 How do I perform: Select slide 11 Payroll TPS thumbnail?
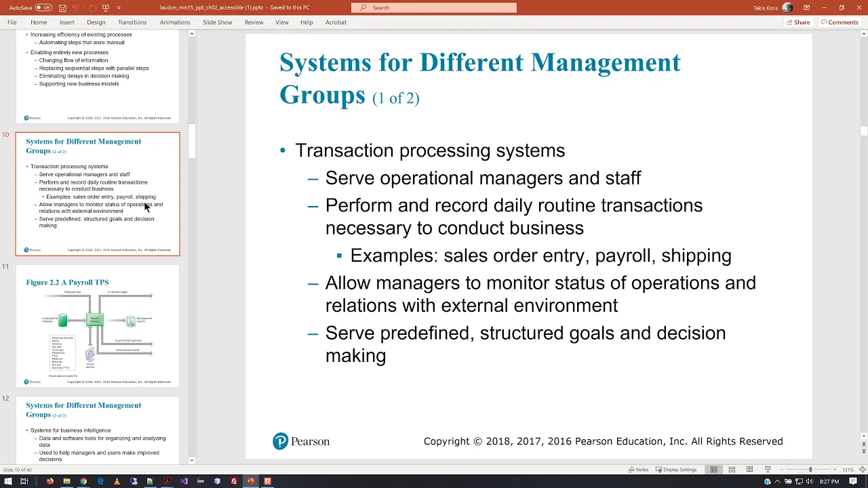pos(98,325)
